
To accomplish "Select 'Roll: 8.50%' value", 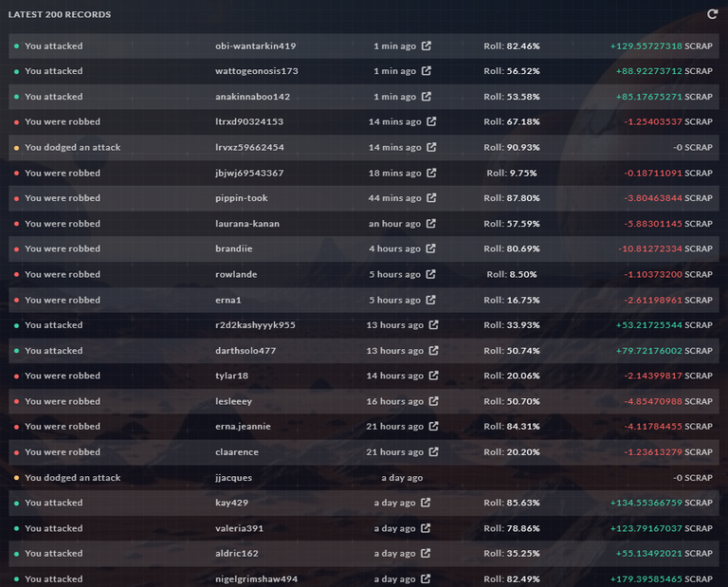I will point(512,274).
